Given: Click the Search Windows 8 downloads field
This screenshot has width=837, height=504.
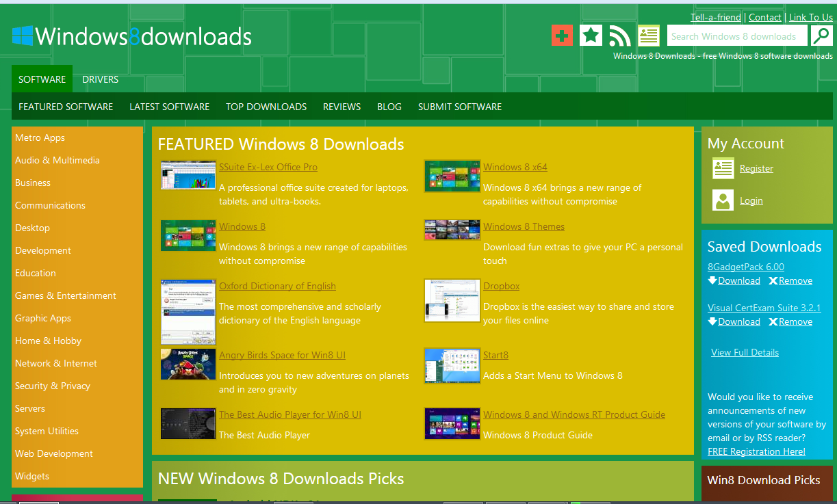Looking at the screenshot, I should (x=737, y=36).
